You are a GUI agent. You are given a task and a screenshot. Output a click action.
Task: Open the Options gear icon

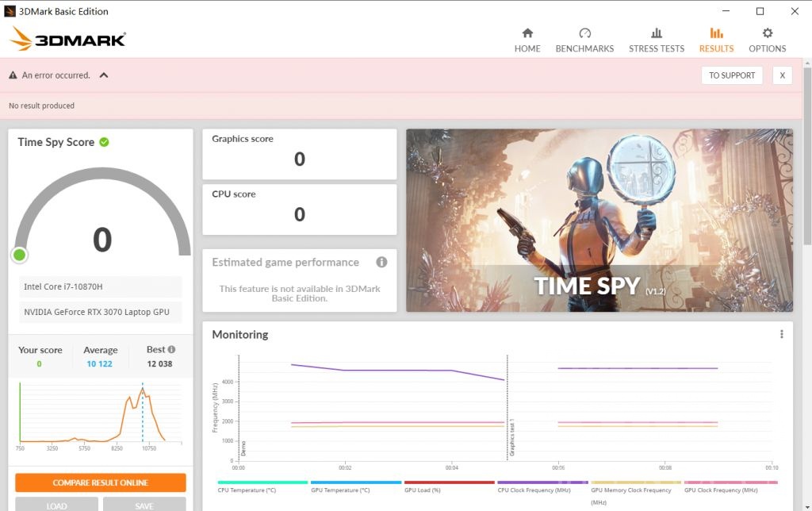click(767, 33)
